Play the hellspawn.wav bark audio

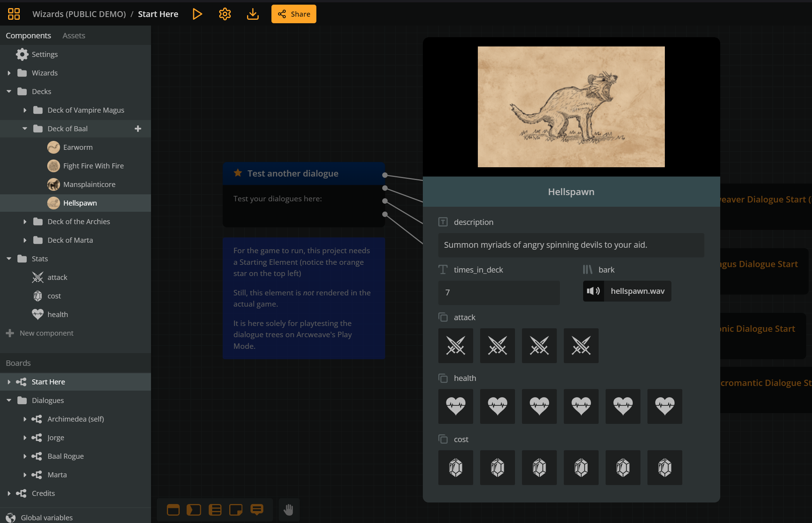593,291
